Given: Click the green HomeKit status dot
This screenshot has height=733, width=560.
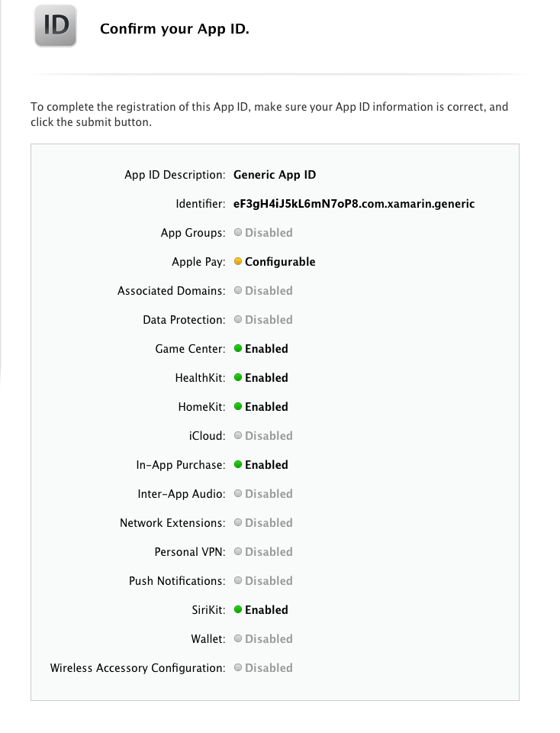Looking at the screenshot, I should pos(238,407).
